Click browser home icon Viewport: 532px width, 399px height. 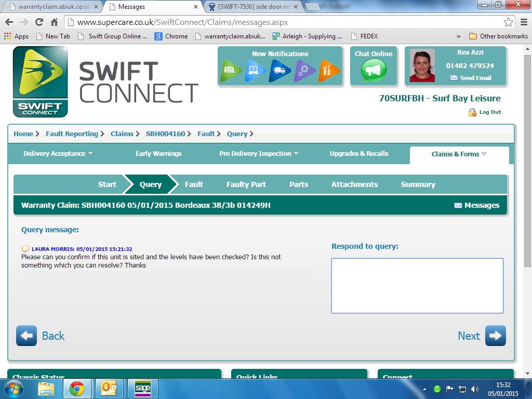click(54, 22)
